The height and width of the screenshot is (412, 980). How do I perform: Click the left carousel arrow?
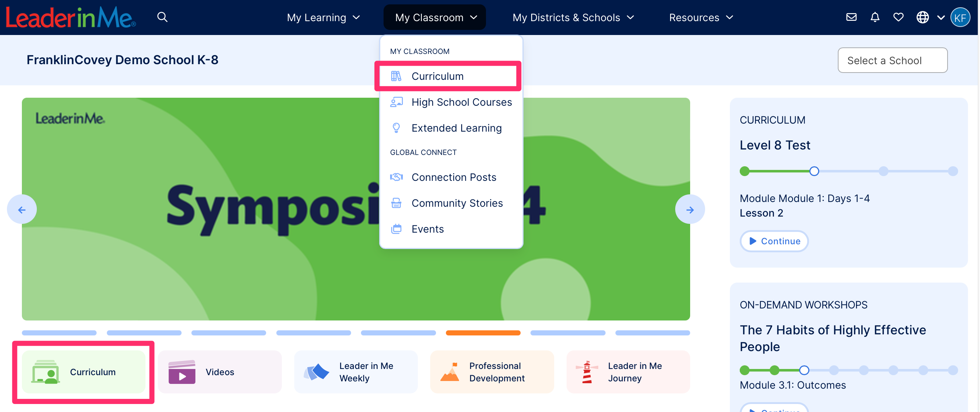pos(22,209)
